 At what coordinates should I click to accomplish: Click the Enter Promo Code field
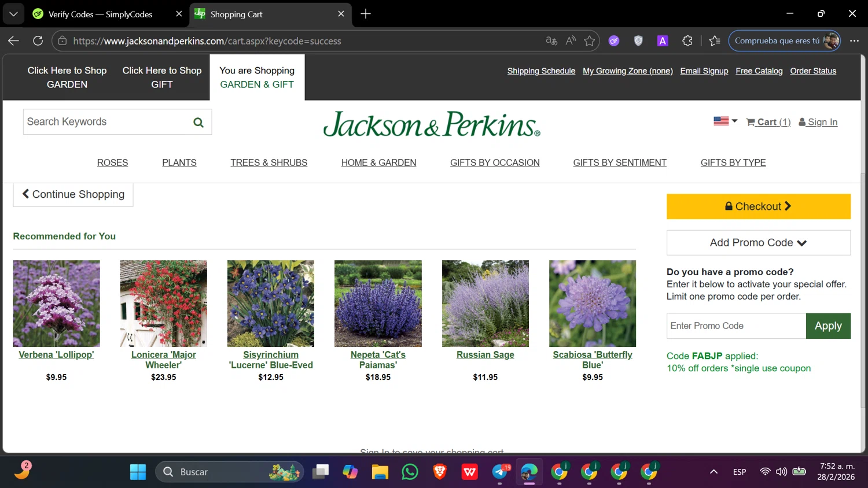(x=736, y=326)
